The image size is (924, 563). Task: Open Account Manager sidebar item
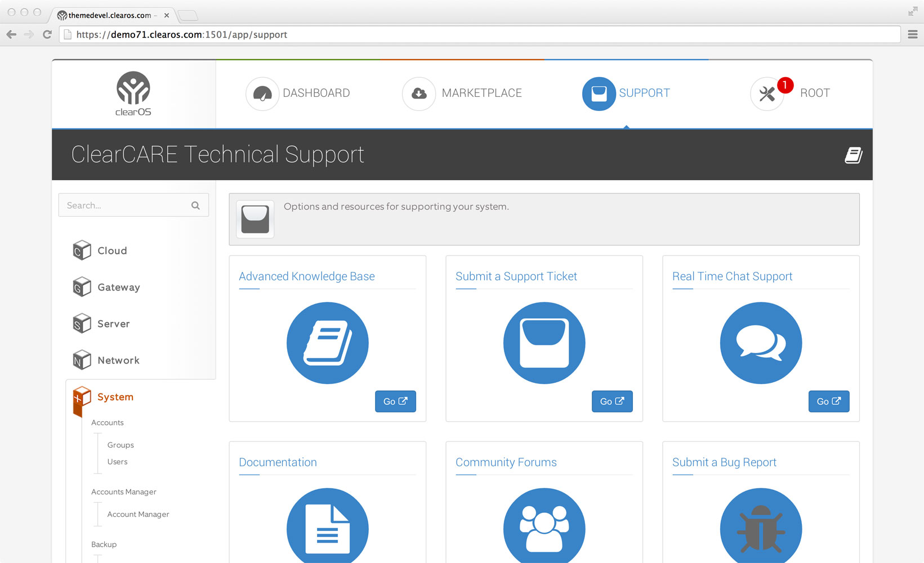coord(138,514)
